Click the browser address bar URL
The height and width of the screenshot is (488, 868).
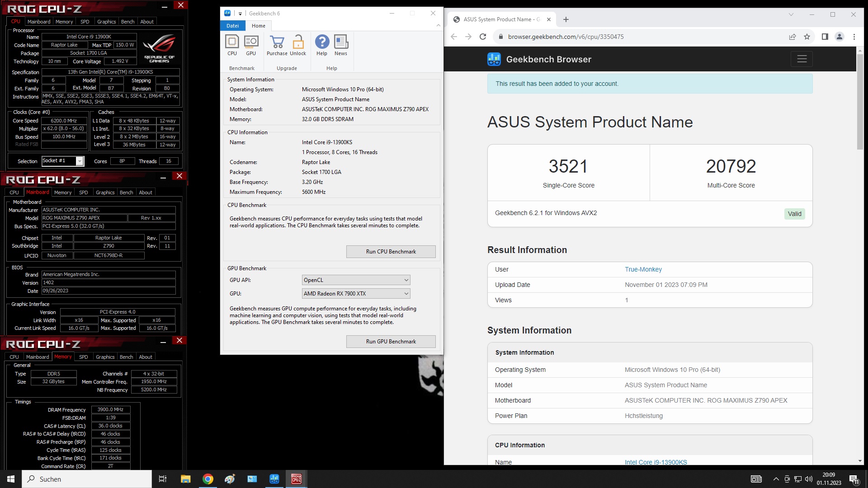coord(566,37)
